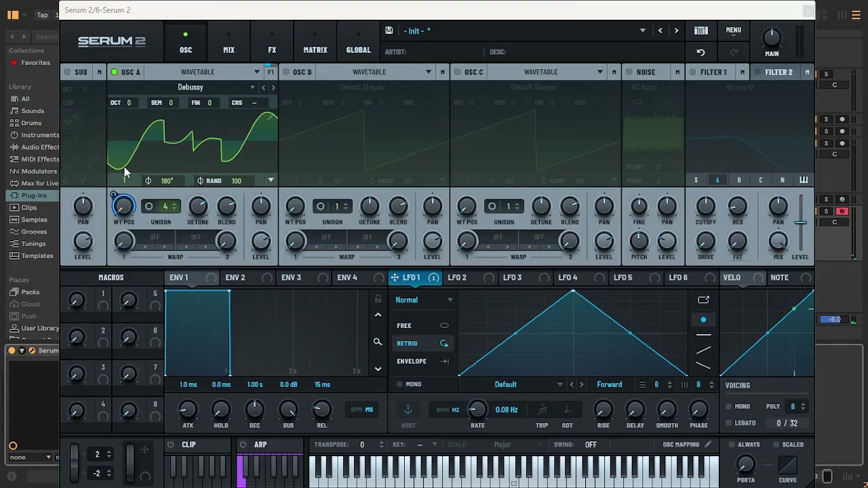Check the LFO MONO checkbox
Viewport: 868px width, 488px height.
coord(399,384)
